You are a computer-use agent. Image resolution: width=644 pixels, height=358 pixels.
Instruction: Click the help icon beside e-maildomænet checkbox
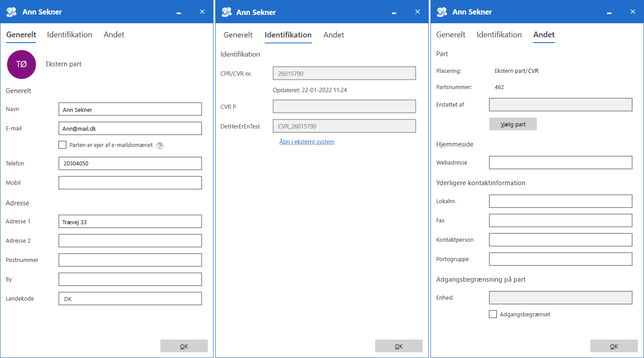click(x=160, y=146)
